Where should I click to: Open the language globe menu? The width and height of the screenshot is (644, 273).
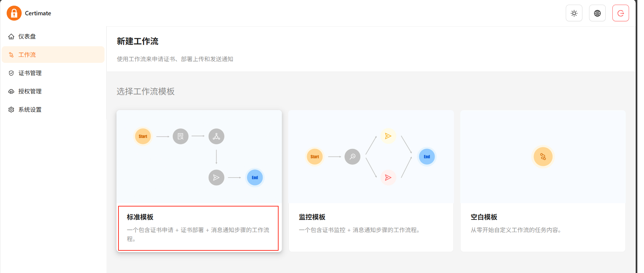click(597, 13)
